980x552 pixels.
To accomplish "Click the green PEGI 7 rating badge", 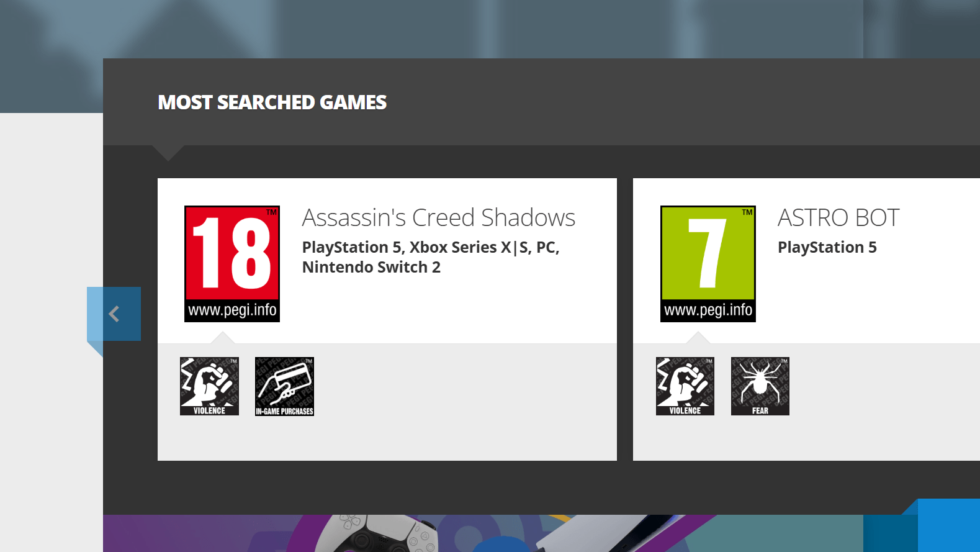I will [708, 253].
